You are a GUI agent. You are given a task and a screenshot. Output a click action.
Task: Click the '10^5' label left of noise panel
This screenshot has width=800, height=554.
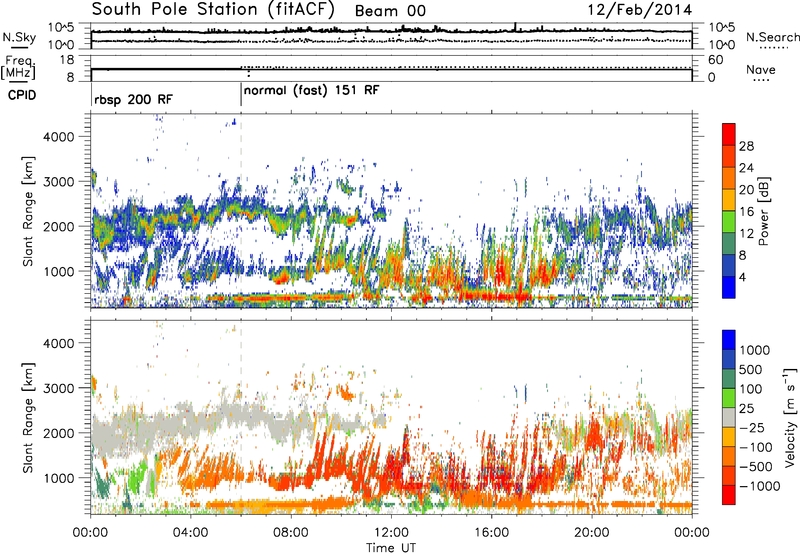[x=61, y=28]
